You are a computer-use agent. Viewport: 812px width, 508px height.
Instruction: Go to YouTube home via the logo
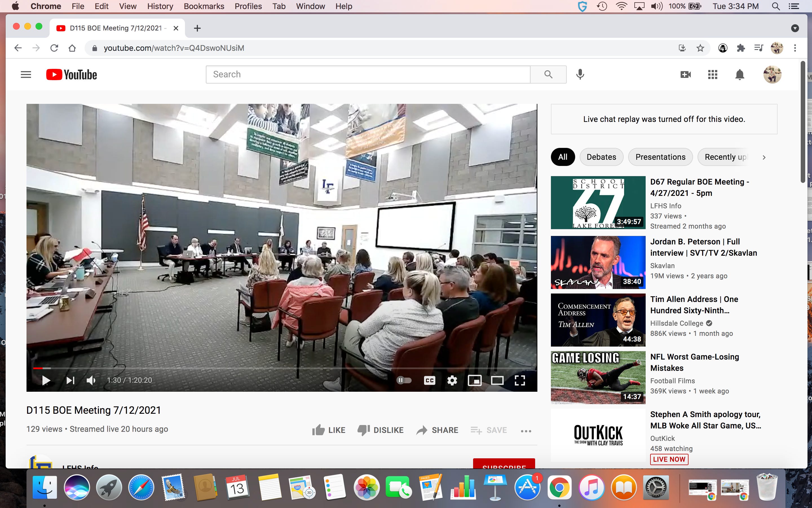coord(71,75)
